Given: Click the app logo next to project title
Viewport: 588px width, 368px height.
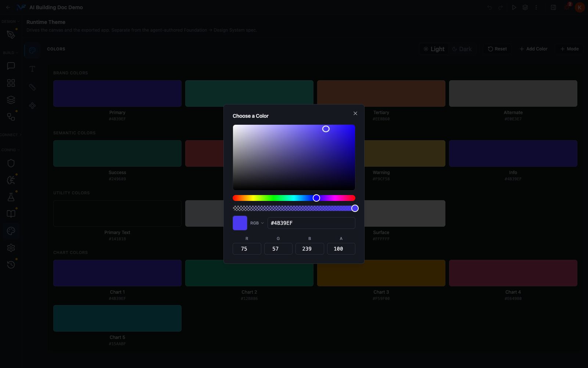Looking at the screenshot, I should [x=21, y=7].
